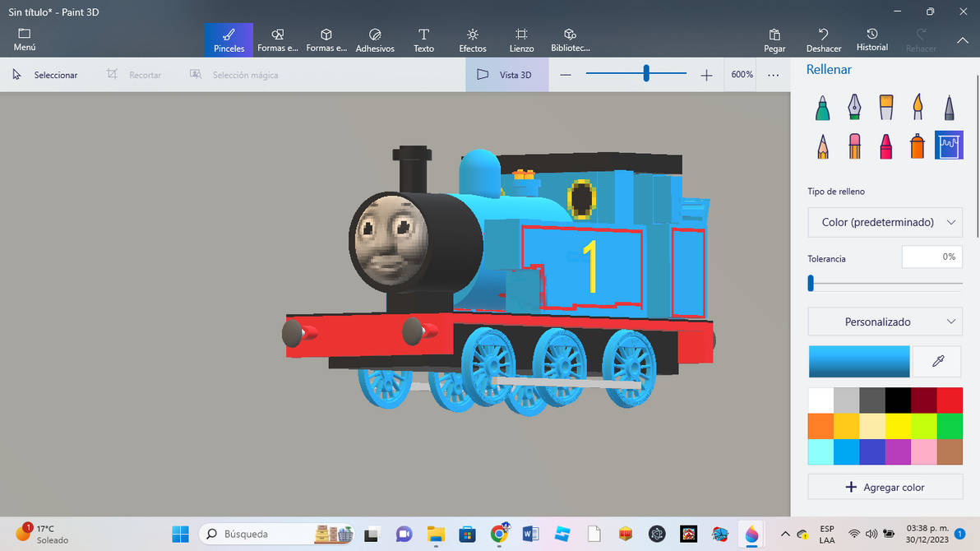Screen dimensions: 980x551
Task: Choose the light gray color swatch
Action: 846,401
